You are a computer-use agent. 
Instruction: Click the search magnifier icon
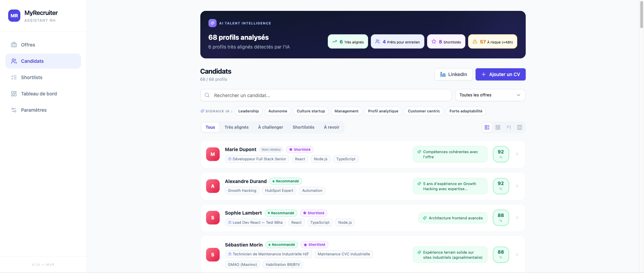tap(207, 95)
